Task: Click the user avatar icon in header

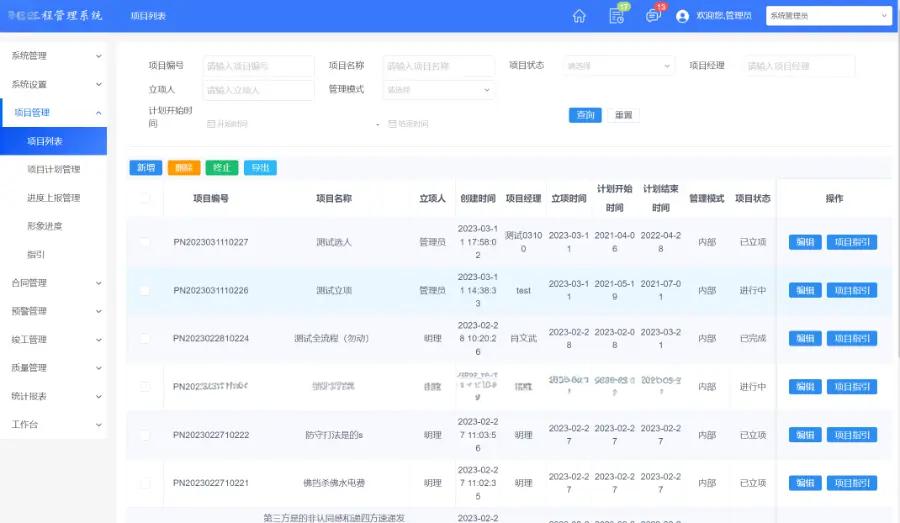Action: tap(682, 16)
